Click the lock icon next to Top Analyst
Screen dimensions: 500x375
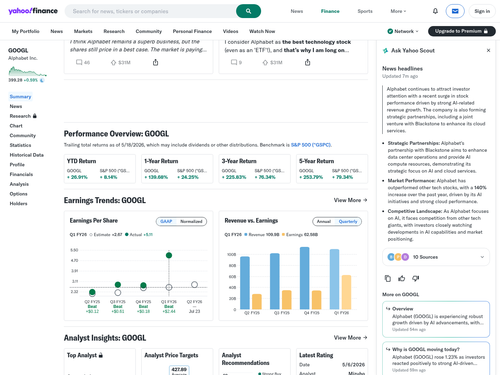(x=101, y=355)
